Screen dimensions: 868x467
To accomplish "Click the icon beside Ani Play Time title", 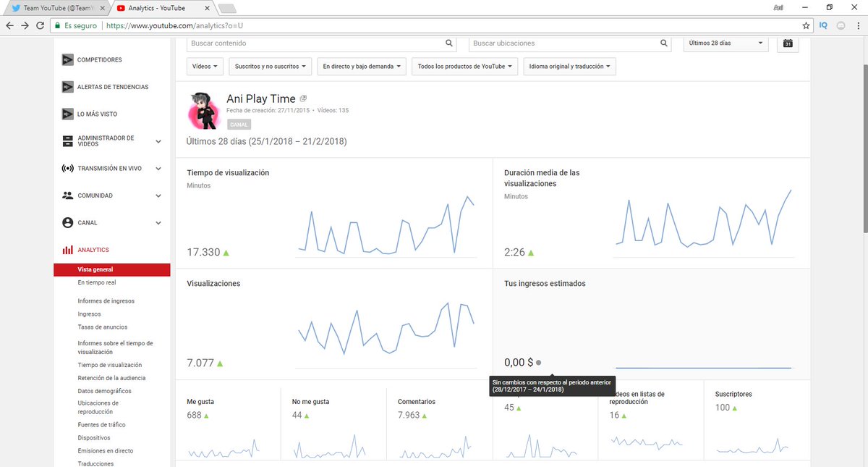I will pos(304,98).
